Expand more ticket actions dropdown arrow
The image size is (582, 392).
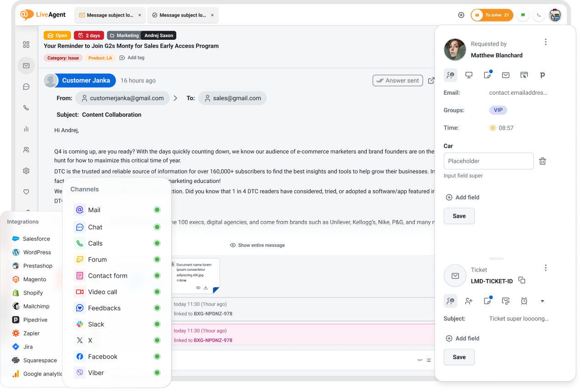click(543, 301)
